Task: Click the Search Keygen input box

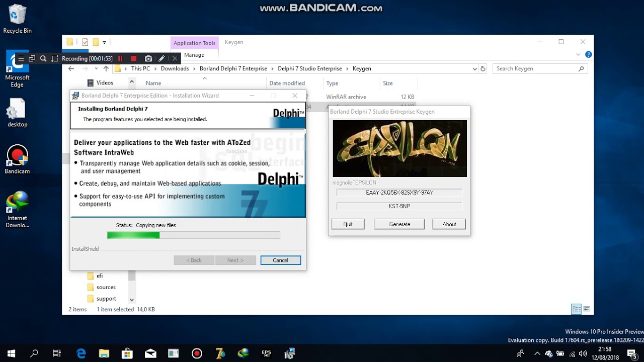Action: pyautogui.click(x=540, y=69)
